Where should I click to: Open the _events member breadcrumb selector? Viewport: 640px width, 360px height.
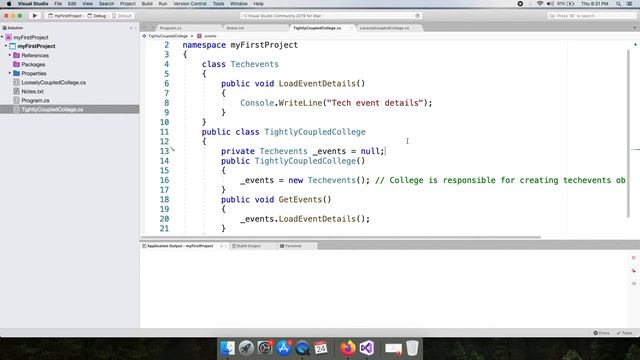point(207,36)
